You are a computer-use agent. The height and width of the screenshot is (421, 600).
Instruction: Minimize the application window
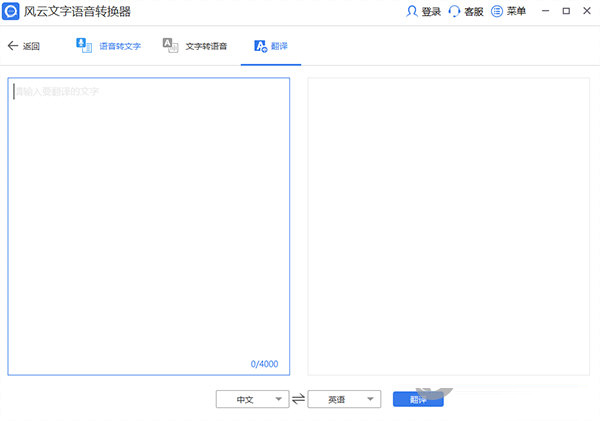coord(546,12)
